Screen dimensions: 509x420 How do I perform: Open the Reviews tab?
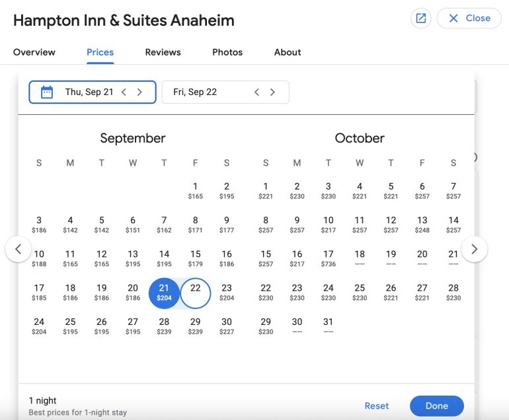163,52
